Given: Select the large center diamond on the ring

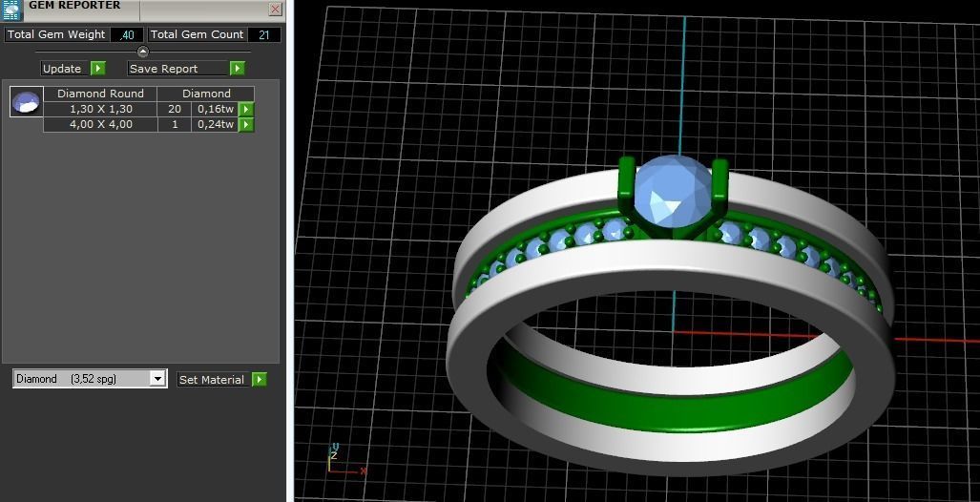Looking at the screenshot, I should coord(673,192).
